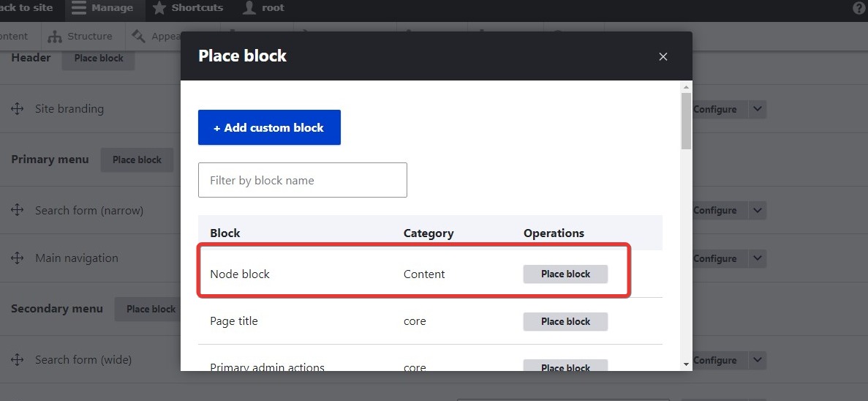
Task: Click Place block for Page title
Action: pos(565,321)
